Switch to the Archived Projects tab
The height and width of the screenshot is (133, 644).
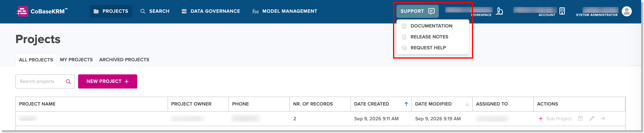click(x=124, y=60)
